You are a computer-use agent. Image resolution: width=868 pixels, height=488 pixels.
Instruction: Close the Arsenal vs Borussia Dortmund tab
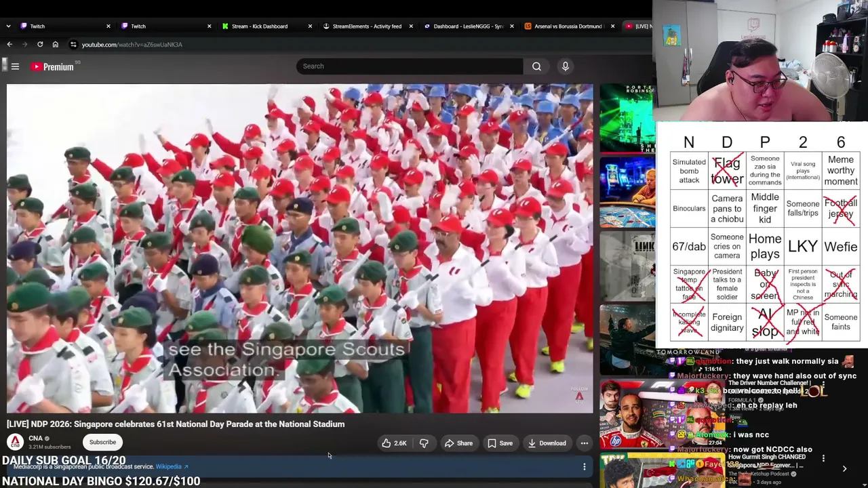[612, 26]
